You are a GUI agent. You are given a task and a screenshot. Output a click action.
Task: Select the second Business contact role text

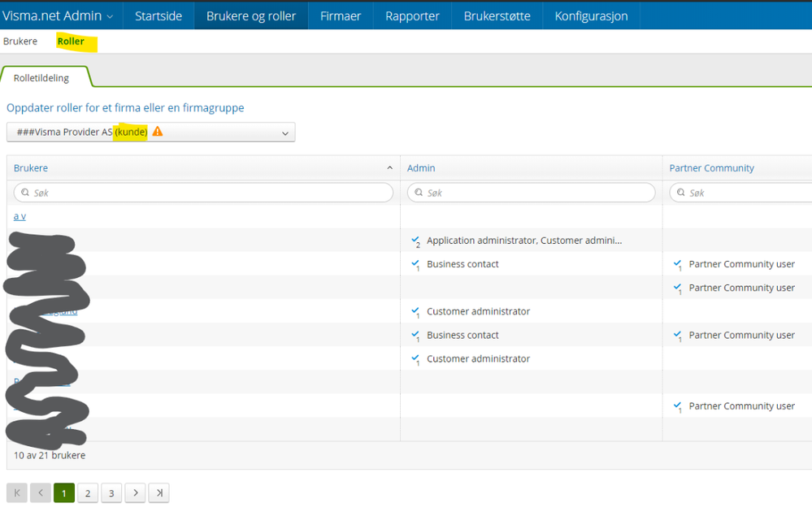point(462,336)
